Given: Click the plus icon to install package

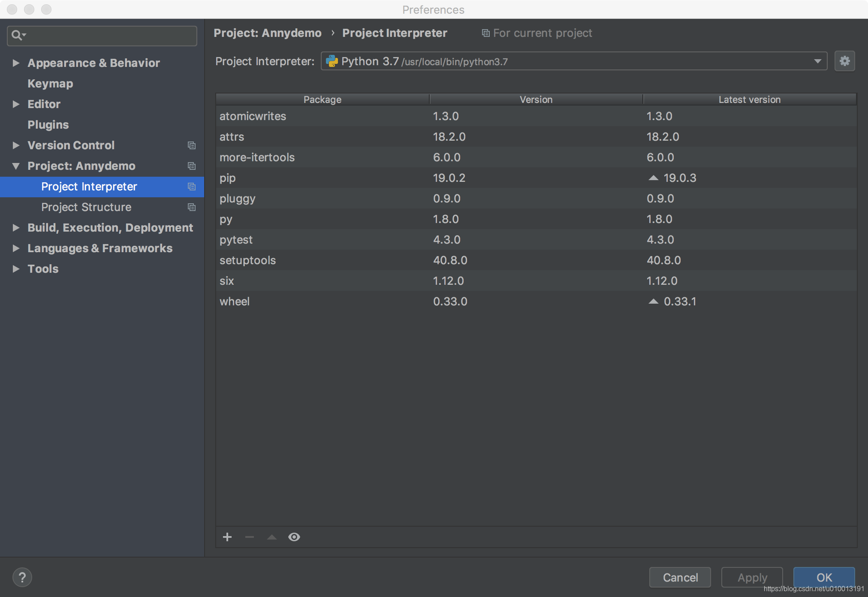Looking at the screenshot, I should (x=227, y=537).
